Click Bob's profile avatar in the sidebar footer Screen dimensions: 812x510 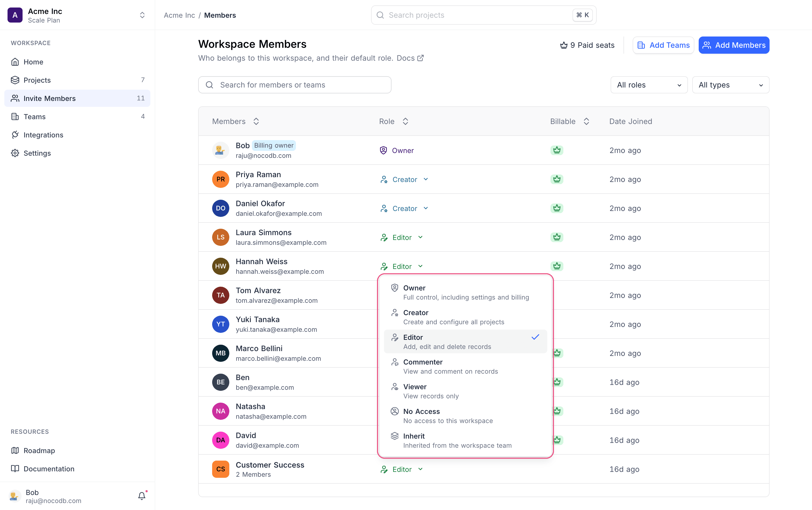click(14, 496)
